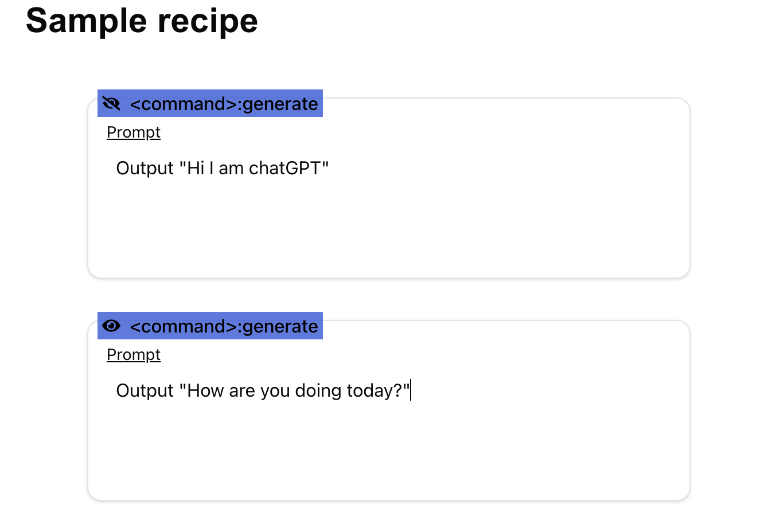The image size is (780, 532).
Task: Click the word "am" in the first prompt
Action: coord(231,169)
